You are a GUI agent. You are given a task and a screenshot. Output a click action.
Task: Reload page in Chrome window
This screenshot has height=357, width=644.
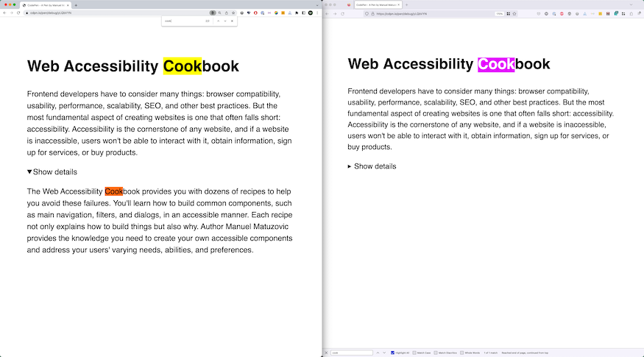point(18,13)
